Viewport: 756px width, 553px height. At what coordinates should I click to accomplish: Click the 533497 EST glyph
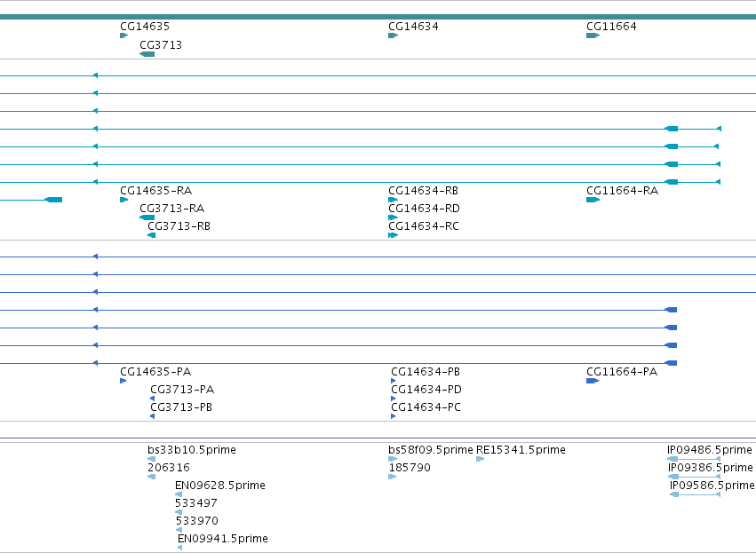[179, 512]
